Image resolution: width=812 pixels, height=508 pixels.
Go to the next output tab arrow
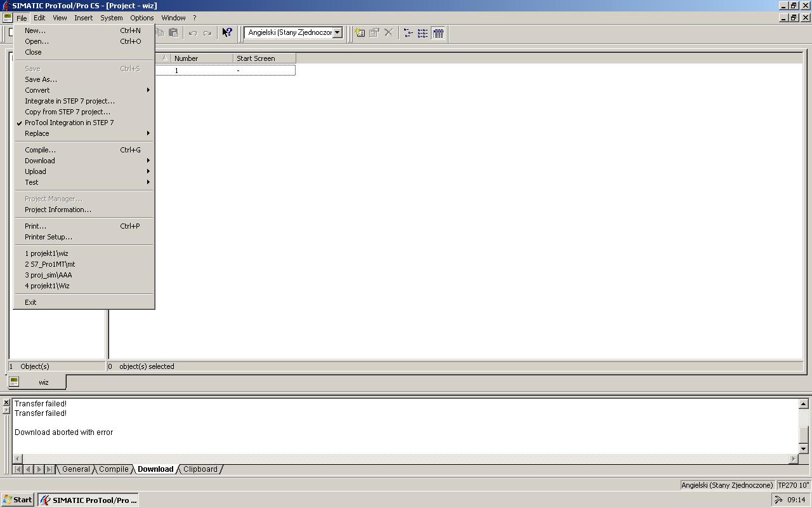[x=39, y=469]
